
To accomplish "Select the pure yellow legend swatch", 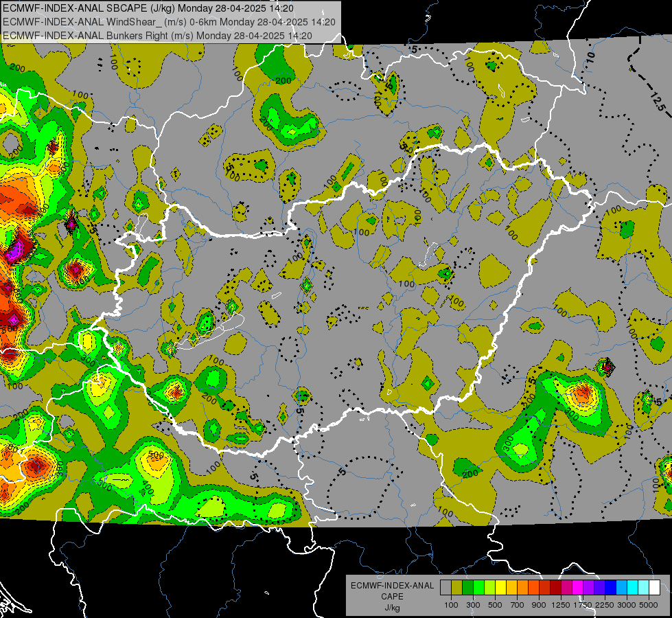I will [500, 588].
